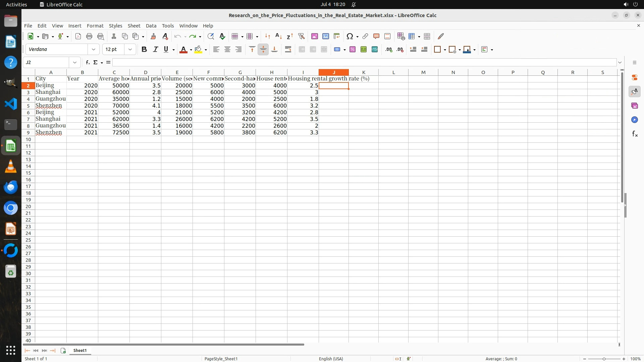Insert a chart using toolbar icon
The width and height of the screenshot is (644, 362).
pos(325,36)
